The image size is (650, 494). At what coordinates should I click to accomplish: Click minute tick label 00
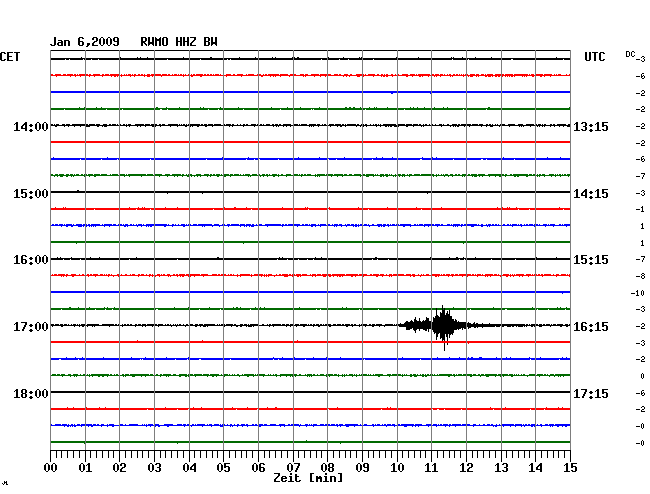coord(51,467)
